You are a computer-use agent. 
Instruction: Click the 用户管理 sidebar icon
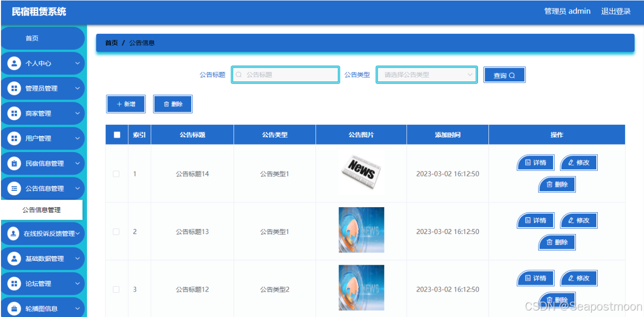coord(13,138)
